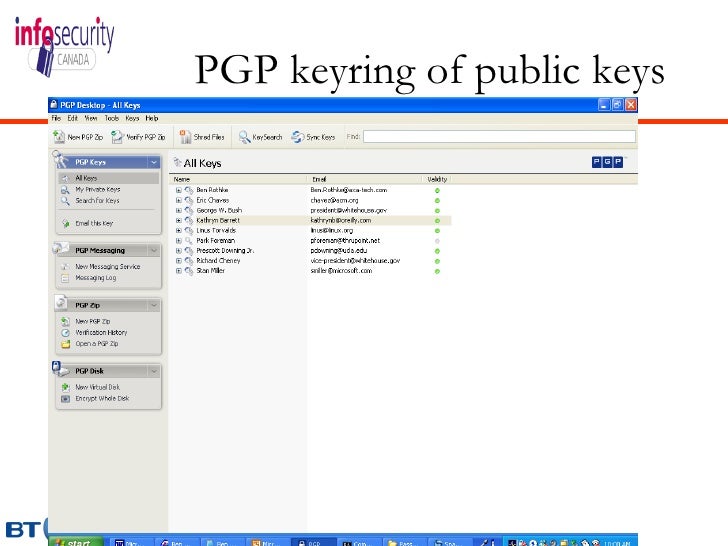Click the Encrypt Whole Disk icon
This screenshot has width=728, height=546.
65,398
